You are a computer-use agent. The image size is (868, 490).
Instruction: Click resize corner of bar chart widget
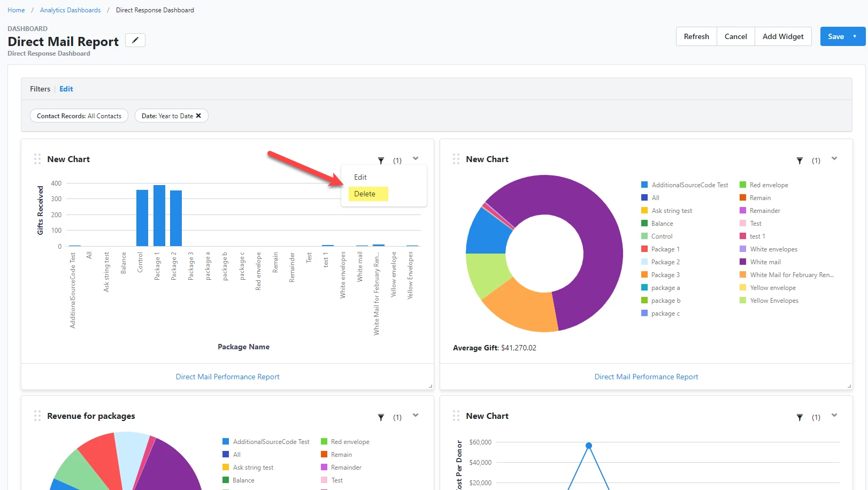431,386
